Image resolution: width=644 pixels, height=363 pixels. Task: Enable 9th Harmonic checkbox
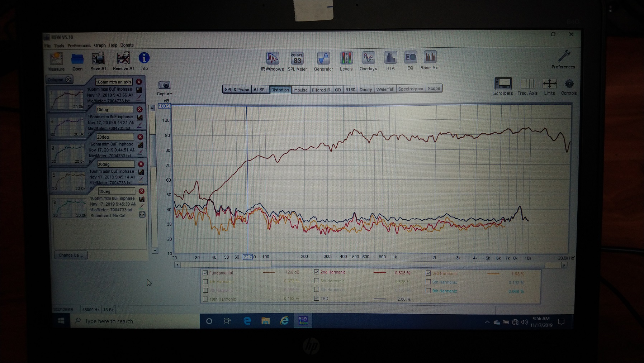428,291
